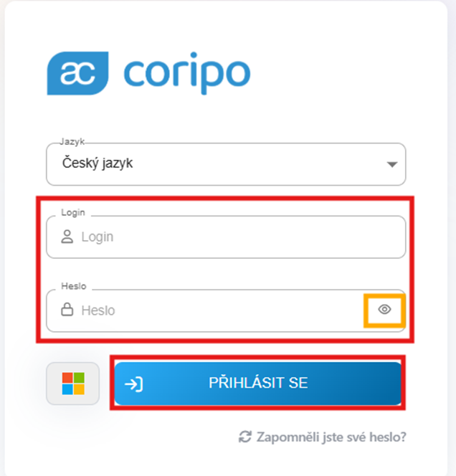Screen dimensions: 456x476
Task: Expand the Jazyk dropdown arrow
Action: click(x=392, y=165)
